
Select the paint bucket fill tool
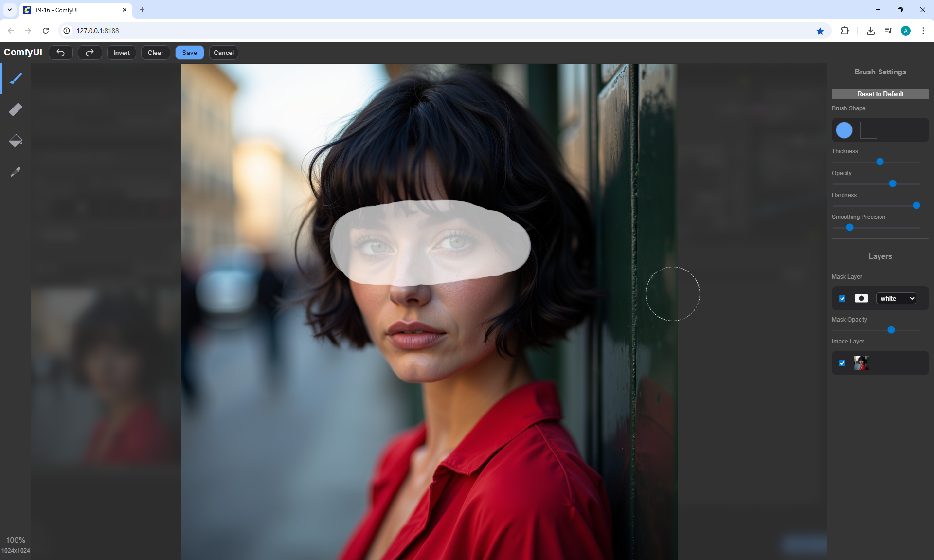tap(16, 141)
